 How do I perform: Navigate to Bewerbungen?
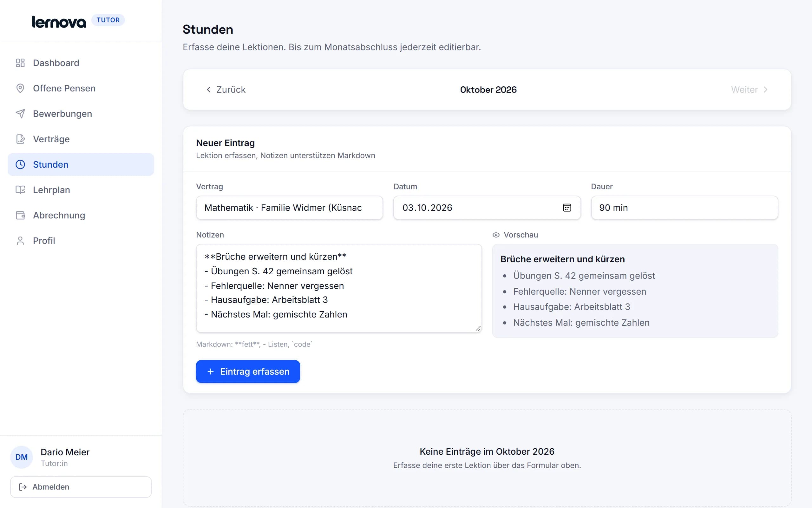(x=81, y=114)
